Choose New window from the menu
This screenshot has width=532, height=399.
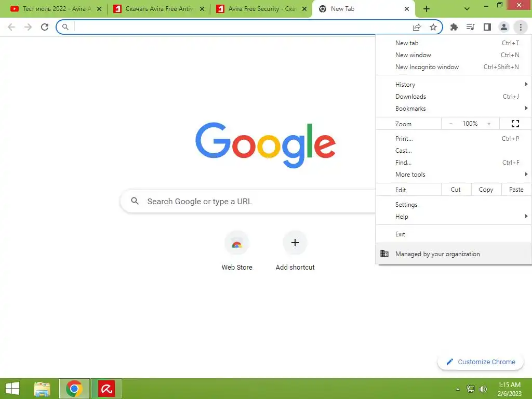point(454,55)
